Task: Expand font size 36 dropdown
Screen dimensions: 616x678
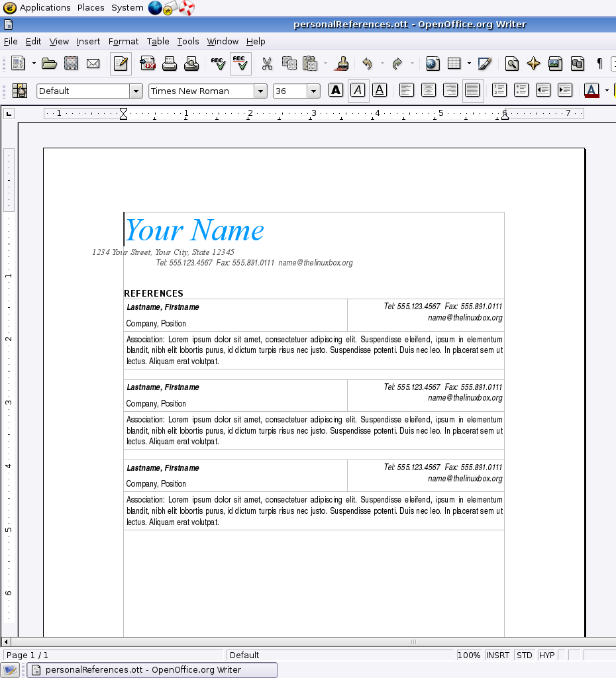Action: point(313,91)
